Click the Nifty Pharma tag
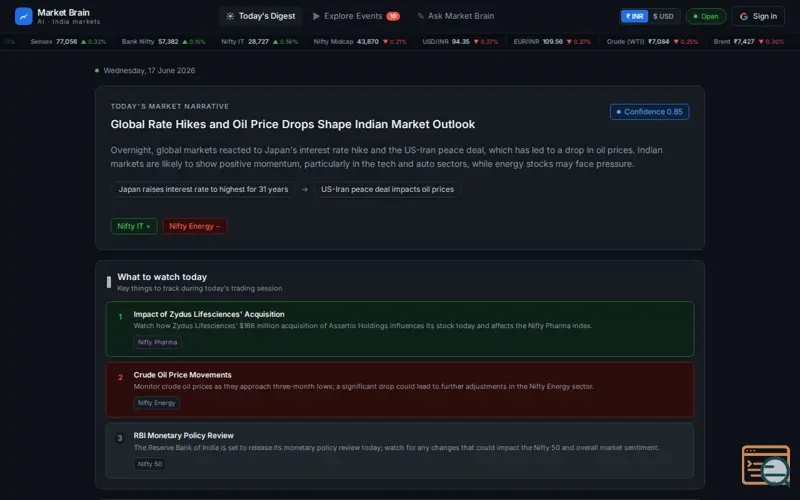Image resolution: width=800 pixels, height=500 pixels. pos(157,342)
